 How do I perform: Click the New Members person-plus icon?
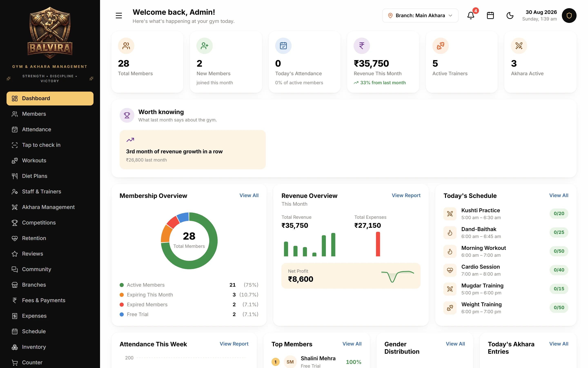pos(205,46)
